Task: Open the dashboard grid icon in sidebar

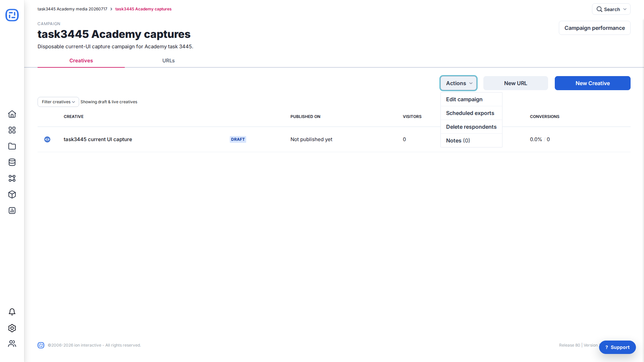Action: [12, 130]
